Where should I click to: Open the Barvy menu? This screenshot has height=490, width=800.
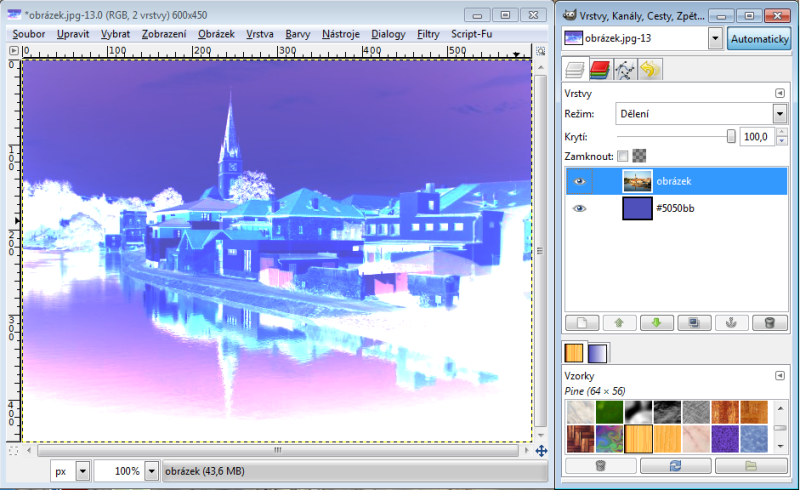point(297,34)
